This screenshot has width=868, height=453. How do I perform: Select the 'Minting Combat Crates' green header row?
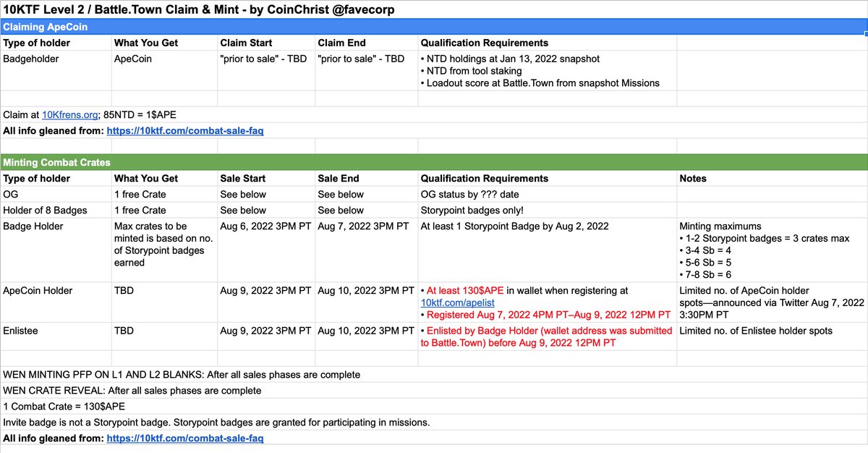(434, 162)
